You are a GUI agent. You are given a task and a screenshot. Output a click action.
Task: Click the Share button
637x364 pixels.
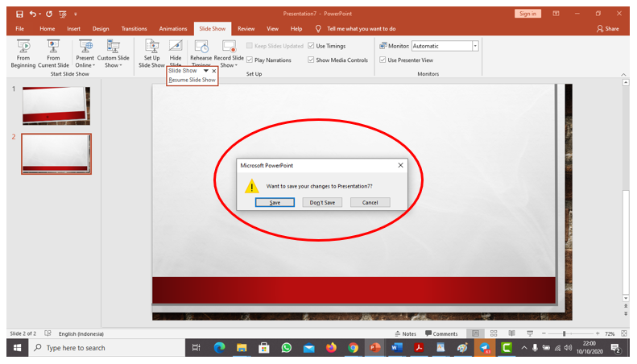pos(608,29)
